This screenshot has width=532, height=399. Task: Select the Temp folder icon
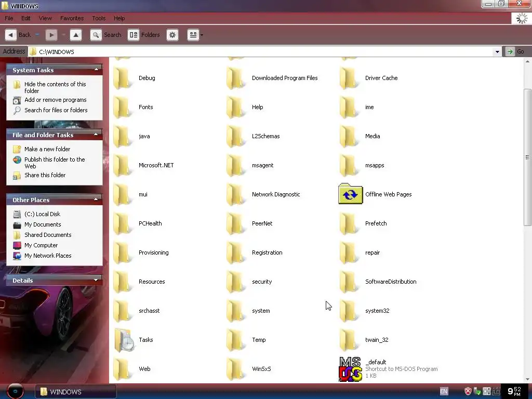click(235, 340)
